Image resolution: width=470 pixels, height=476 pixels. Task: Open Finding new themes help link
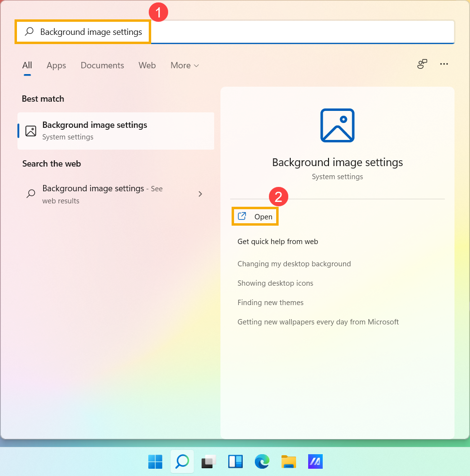270,303
